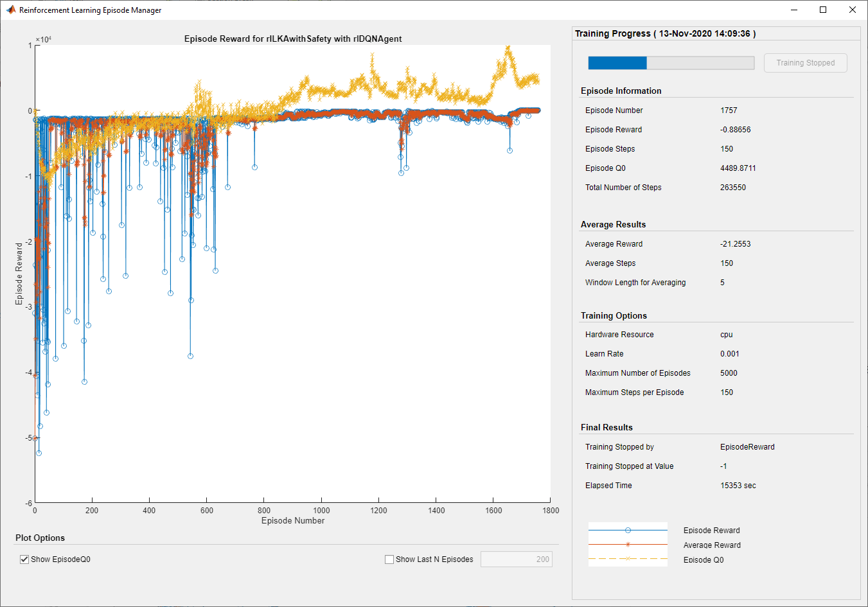Click the MATLAB logo in title bar
This screenshot has height=607, width=868.
10,10
